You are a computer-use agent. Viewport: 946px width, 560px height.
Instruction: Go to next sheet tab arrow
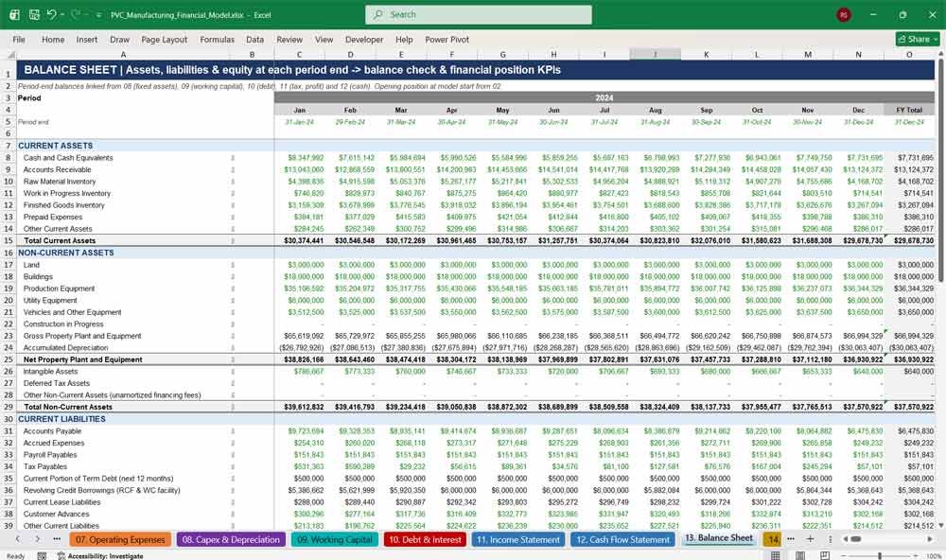click(38, 539)
